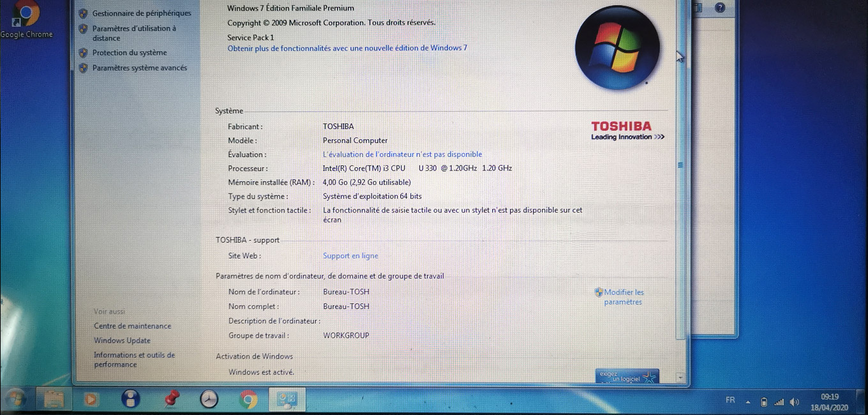
Task: Open Paramètres système avancés
Action: click(140, 68)
